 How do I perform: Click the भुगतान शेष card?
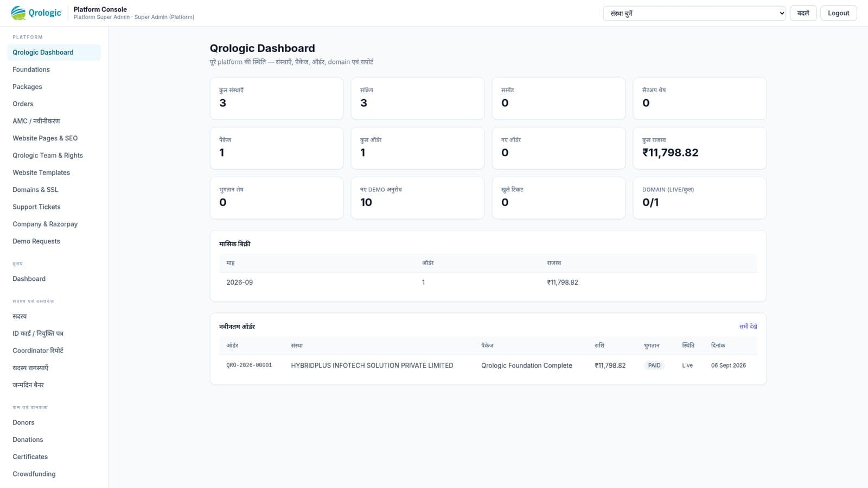click(x=277, y=198)
